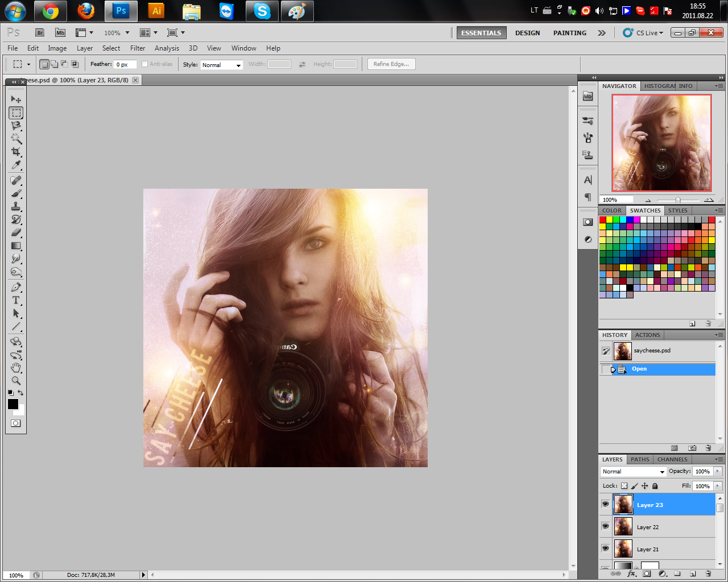
Task: Select the Rectangular Marquee tool
Action: [16, 113]
